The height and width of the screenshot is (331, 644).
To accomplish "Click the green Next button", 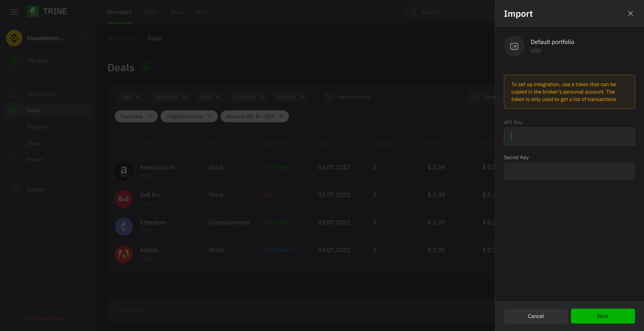I will [x=602, y=316].
